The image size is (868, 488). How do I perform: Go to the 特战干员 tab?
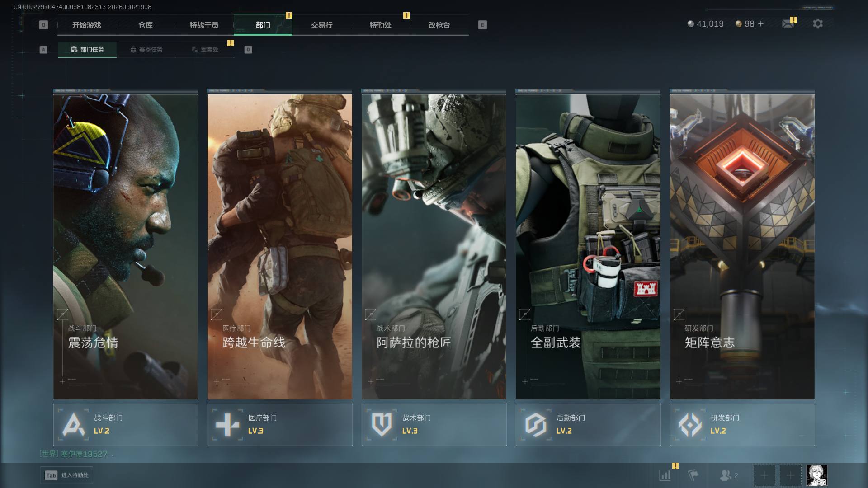click(204, 25)
